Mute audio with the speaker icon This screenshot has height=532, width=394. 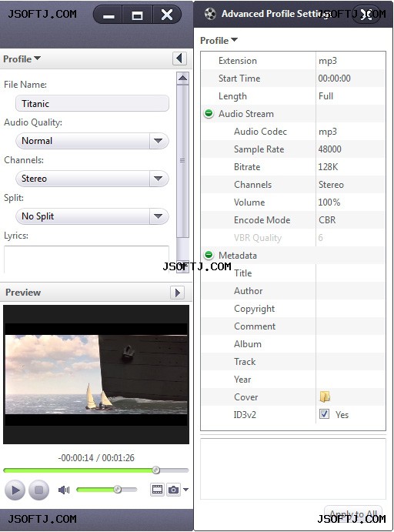(63, 490)
